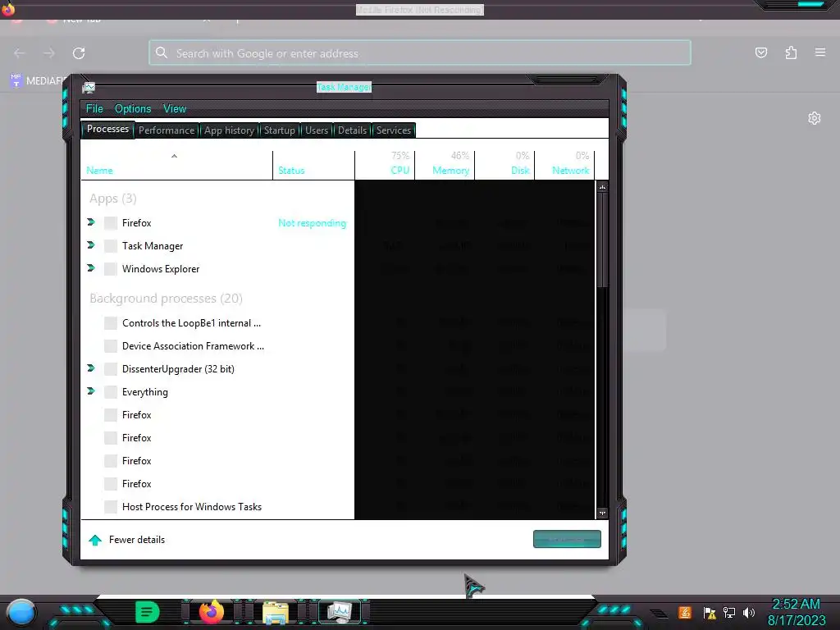
Task: Open the Firefox hamburger application menu
Action: point(820,52)
